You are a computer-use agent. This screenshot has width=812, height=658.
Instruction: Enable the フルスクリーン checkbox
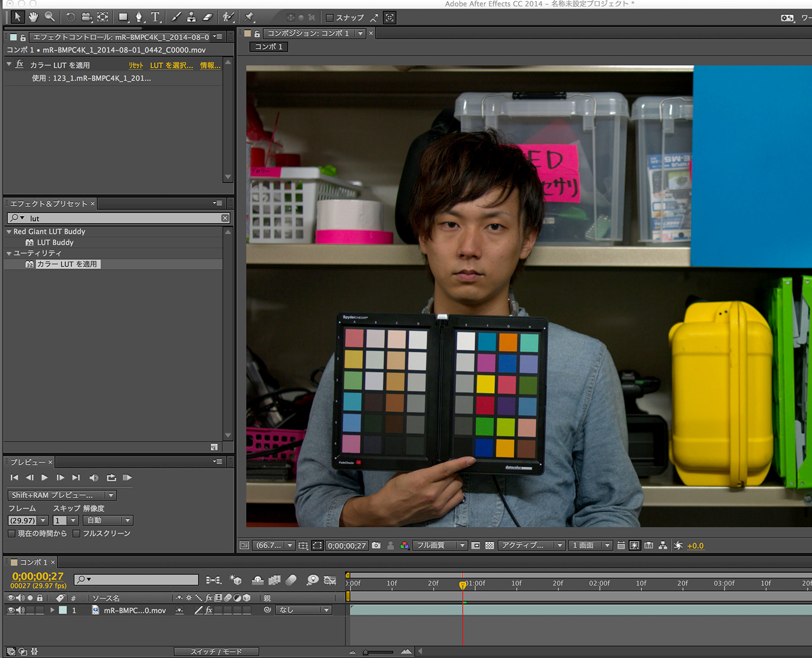(76, 534)
